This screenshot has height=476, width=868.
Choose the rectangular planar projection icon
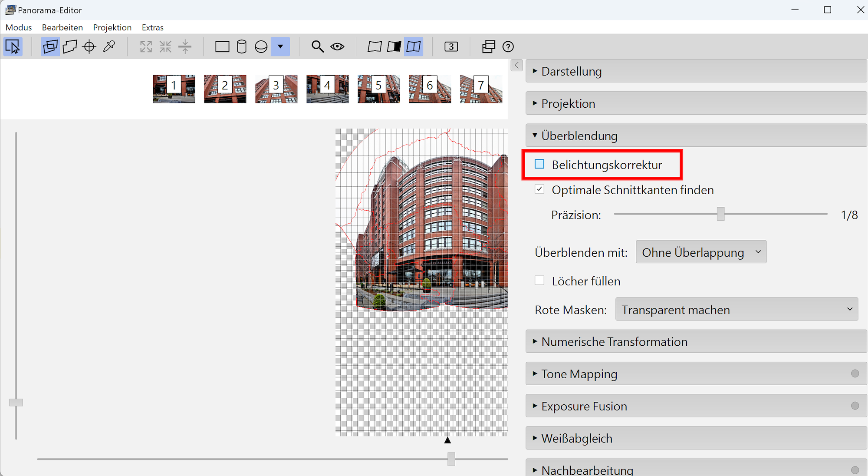[x=222, y=46]
